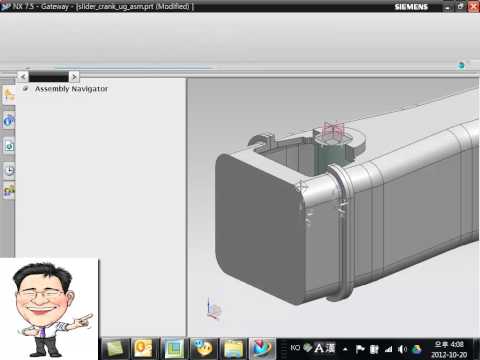480x360 pixels.
Task: Click the tray icon between flag and network
Action: (374, 349)
